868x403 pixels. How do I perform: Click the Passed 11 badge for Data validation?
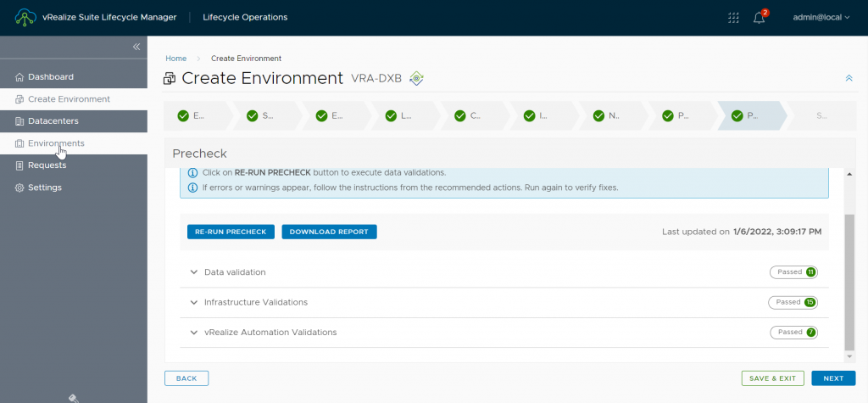[793, 272]
